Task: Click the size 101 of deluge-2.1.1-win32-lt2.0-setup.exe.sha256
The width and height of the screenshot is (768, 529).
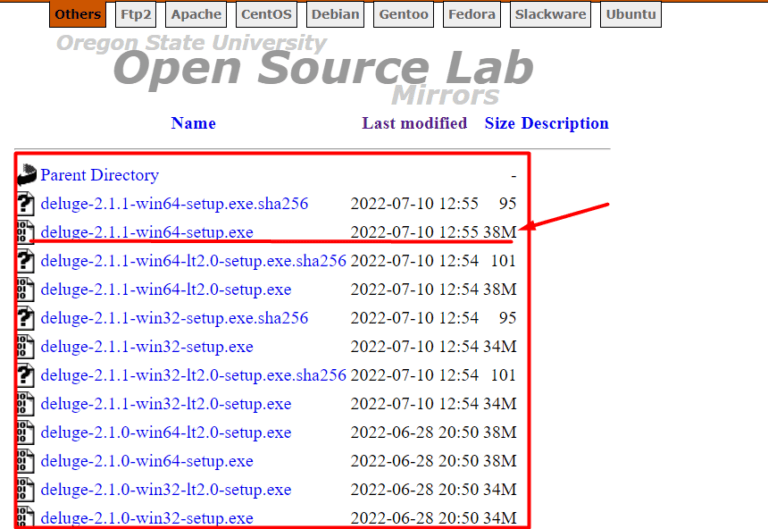Action: [504, 375]
